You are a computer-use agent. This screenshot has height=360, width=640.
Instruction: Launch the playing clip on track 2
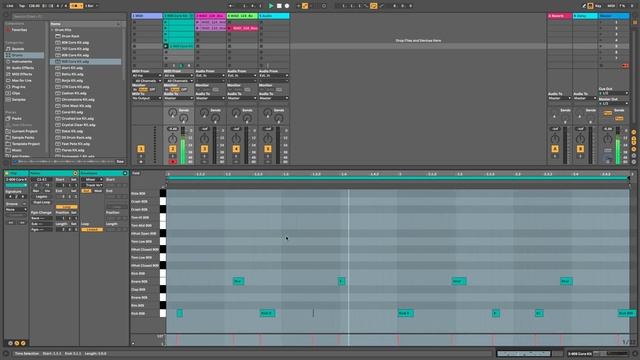pyautogui.click(x=166, y=46)
